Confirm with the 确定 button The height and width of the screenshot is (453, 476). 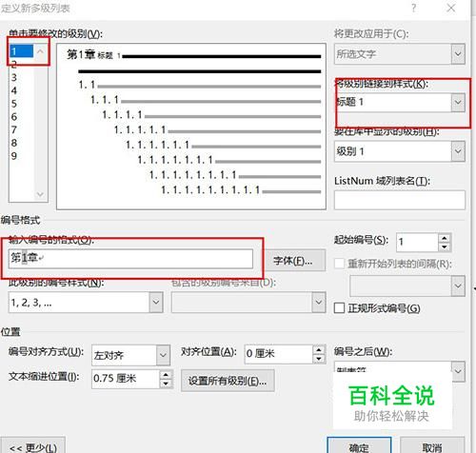click(x=359, y=446)
